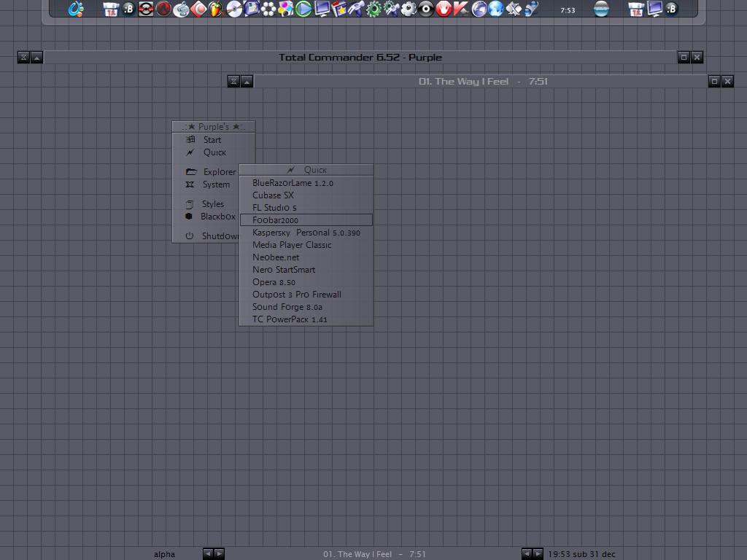Image resolution: width=747 pixels, height=560 pixels.
Task: Launch FL Studio from the fruit icon
Action: 216,9
